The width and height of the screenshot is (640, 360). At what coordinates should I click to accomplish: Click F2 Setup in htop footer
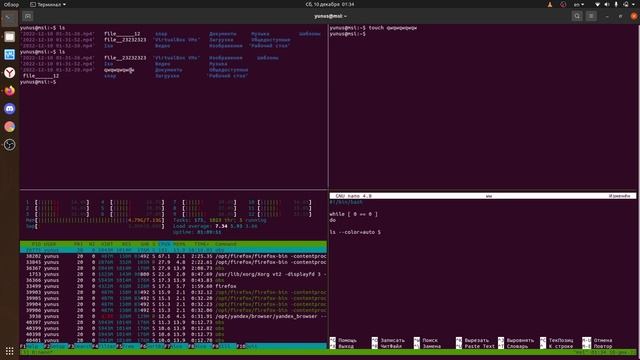click(56, 346)
